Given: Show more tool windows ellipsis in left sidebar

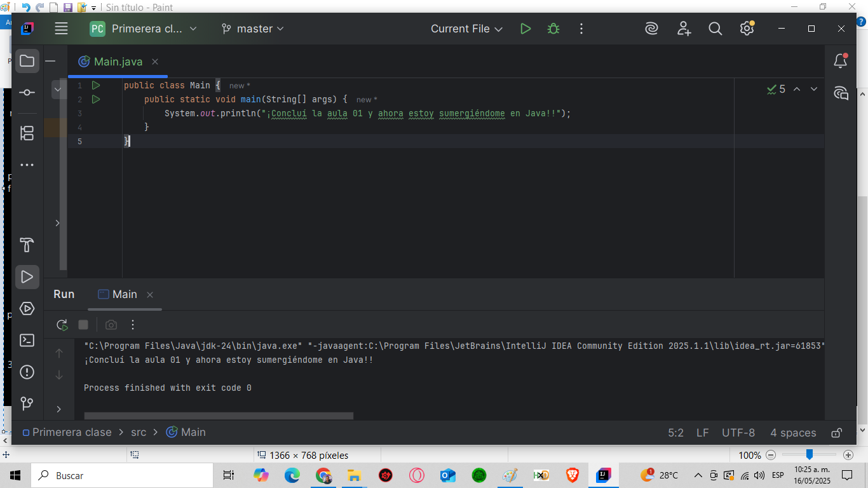Looking at the screenshot, I should [x=27, y=165].
